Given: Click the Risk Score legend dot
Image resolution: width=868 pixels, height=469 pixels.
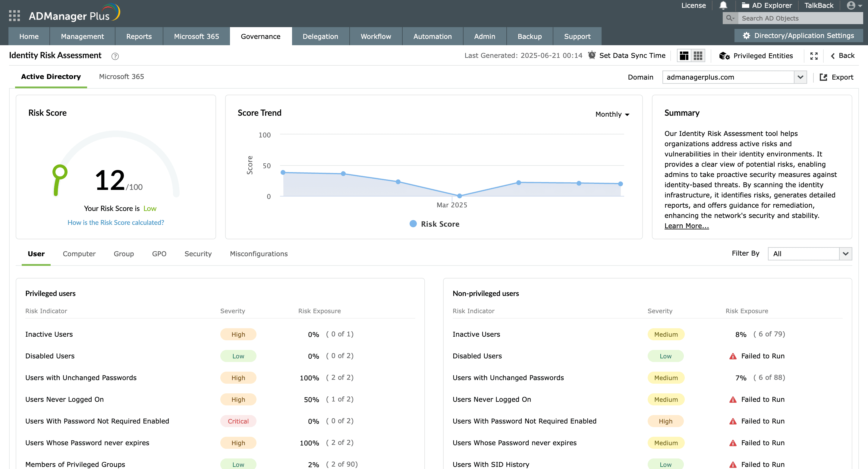Looking at the screenshot, I should (413, 223).
